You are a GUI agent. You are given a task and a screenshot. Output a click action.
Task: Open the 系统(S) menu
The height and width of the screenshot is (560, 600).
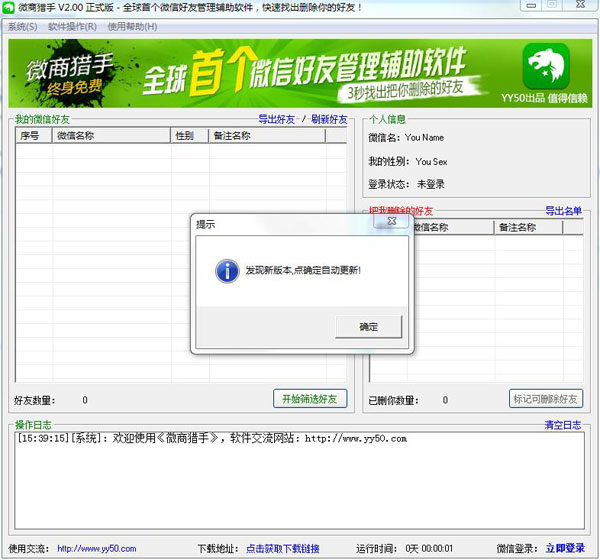23,26
